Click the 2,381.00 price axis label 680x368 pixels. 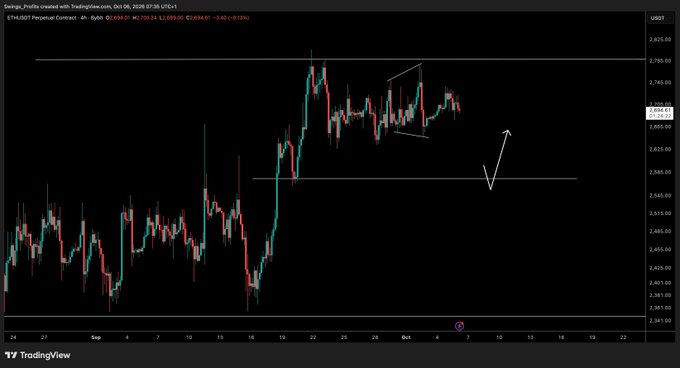[x=660, y=296]
